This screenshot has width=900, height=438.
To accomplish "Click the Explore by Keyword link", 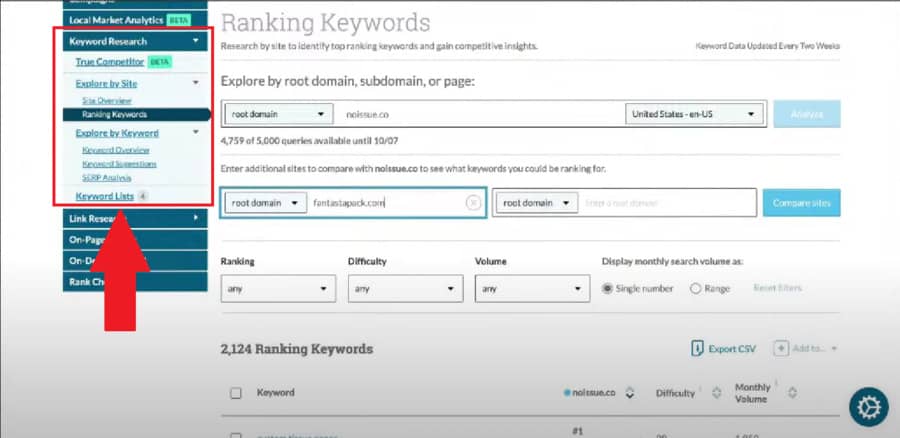I will pyautogui.click(x=117, y=133).
